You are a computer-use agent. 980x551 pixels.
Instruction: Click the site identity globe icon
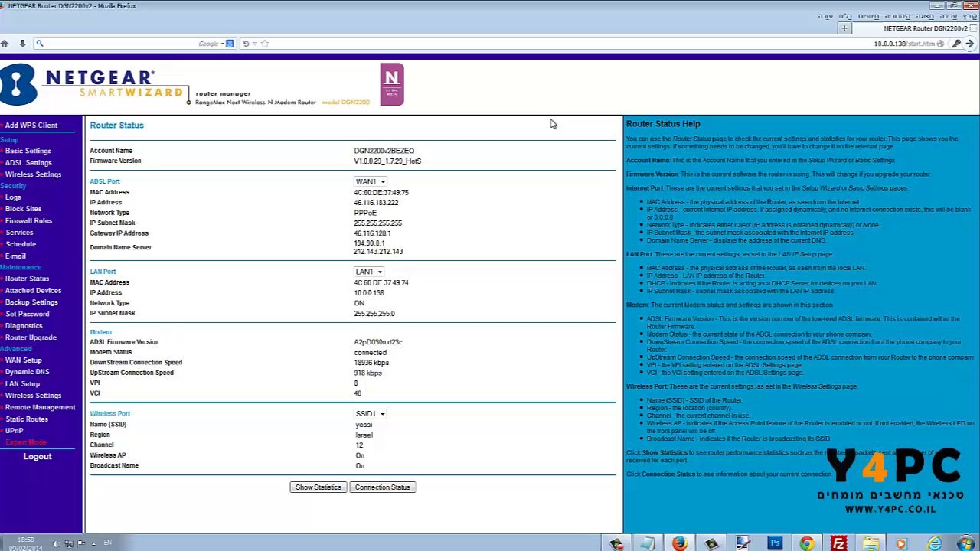pos(940,44)
